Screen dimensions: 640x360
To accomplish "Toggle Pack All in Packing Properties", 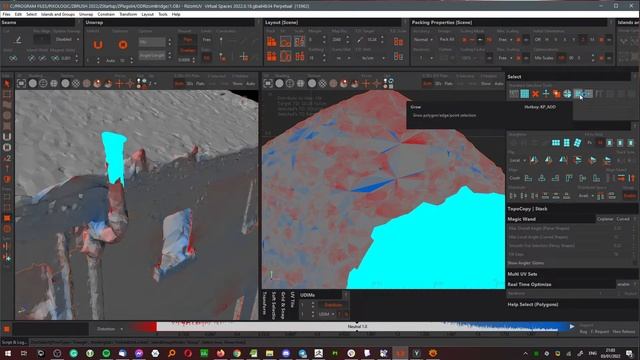I will (x=447, y=40).
